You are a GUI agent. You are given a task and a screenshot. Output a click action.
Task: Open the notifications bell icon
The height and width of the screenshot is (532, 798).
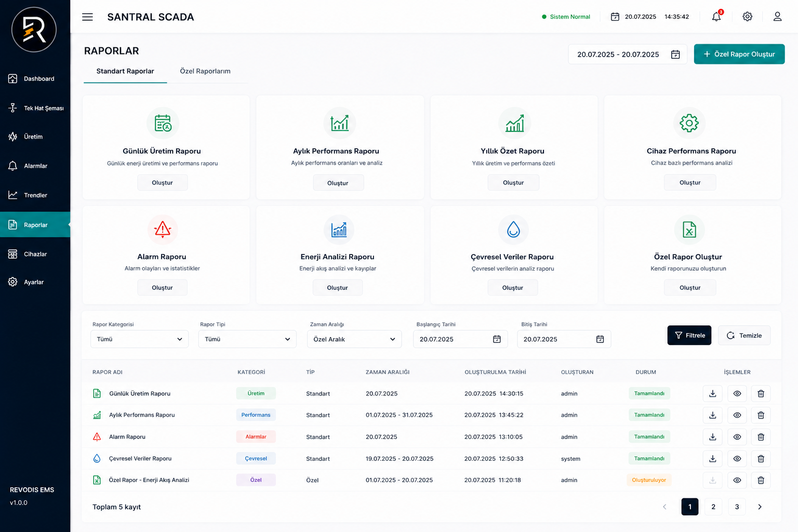pos(716,17)
